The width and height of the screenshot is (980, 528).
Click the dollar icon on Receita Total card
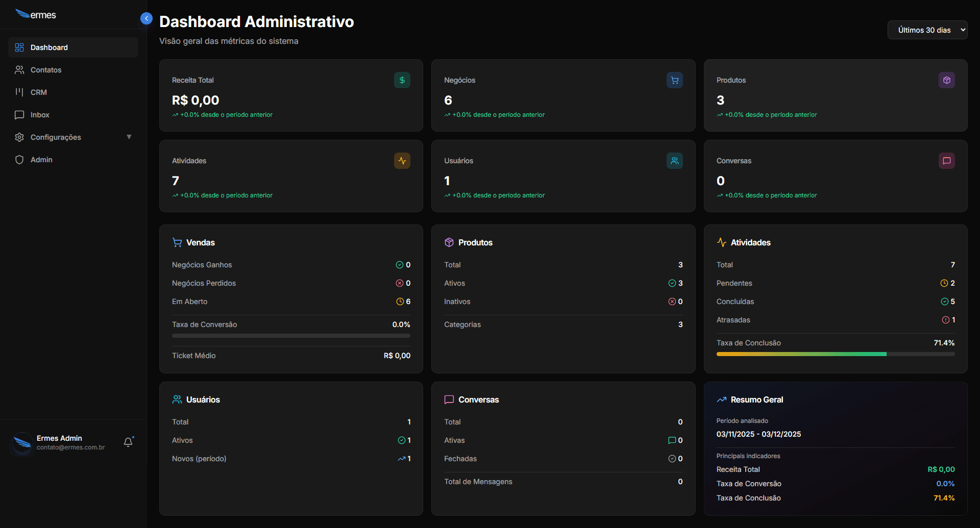pos(402,80)
